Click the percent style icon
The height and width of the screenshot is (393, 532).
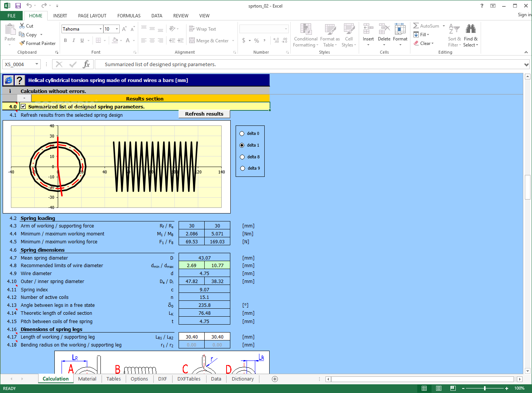pyautogui.click(x=256, y=40)
